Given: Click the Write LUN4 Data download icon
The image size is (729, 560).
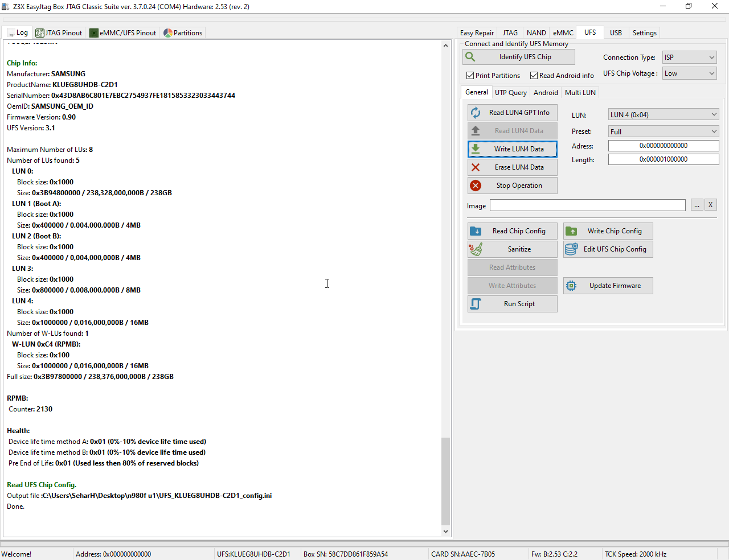Looking at the screenshot, I should pos(476,149).
